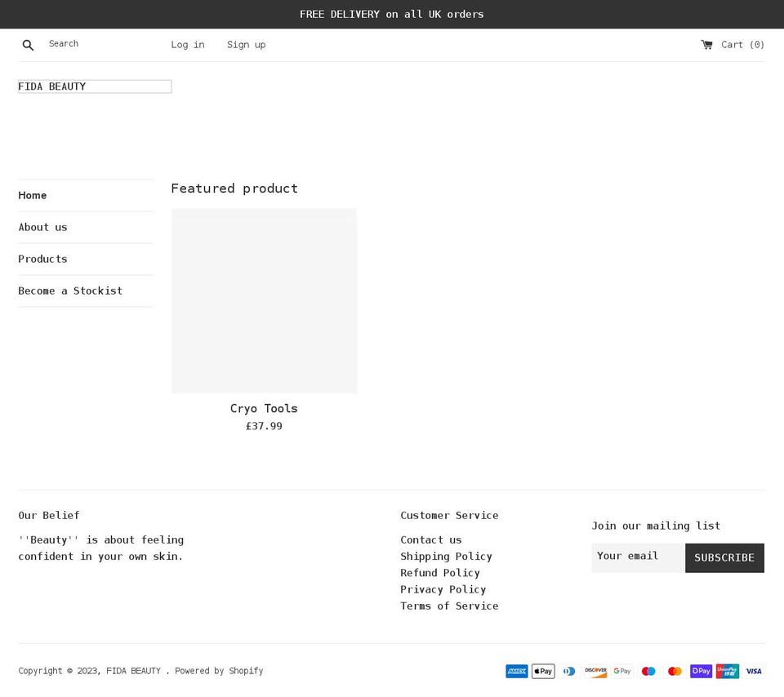784x697 pixels.
Task: Open the Refund Policy link
Action: (x=440, y=573)
